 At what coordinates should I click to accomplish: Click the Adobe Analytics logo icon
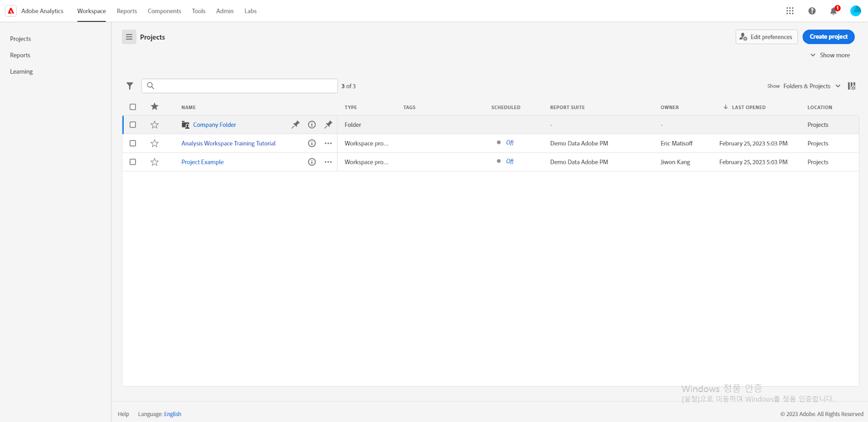pyautogui.click(x=11, y=11)
